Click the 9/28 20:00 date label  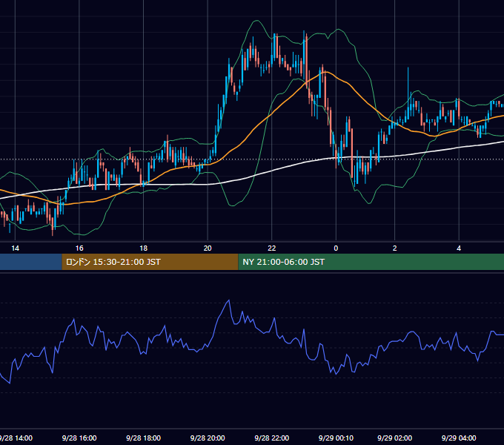(x=208, y=438)
